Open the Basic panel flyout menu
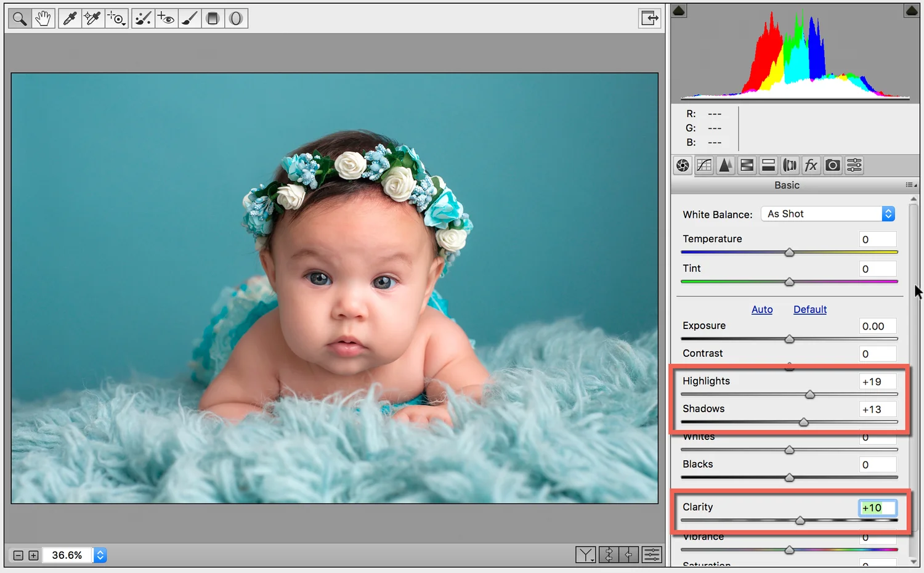 pyautogui.click(x=911, y=185)
